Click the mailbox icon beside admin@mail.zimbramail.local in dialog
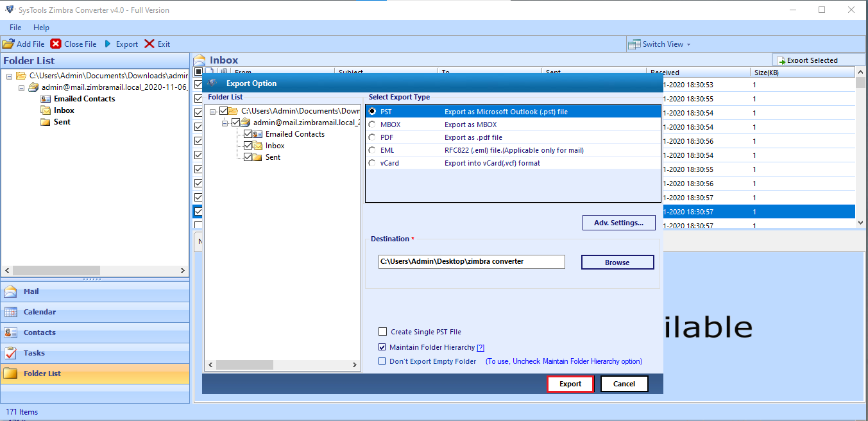The image size is (868, 421). pos(245,123)
